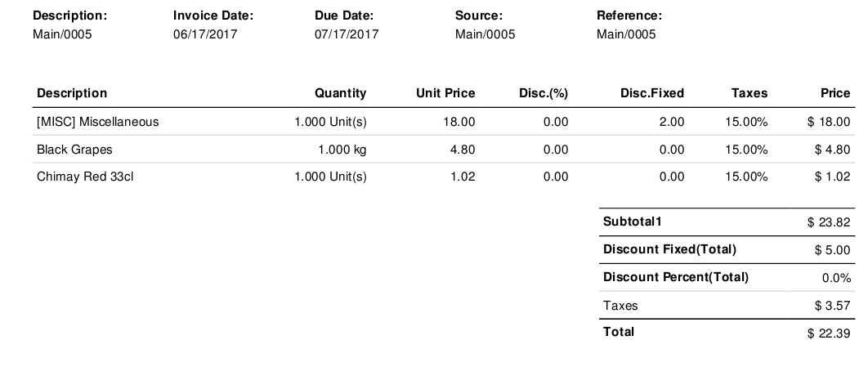The image size is (868, 367).
Task: Select the Chimay Red 33cl line item
Action: point(85,177)
